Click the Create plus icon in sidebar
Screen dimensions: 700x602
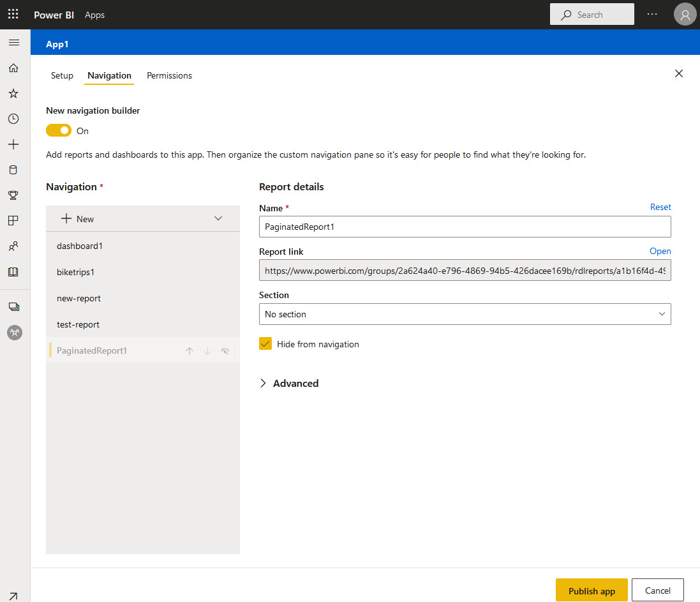pos(13,144)
